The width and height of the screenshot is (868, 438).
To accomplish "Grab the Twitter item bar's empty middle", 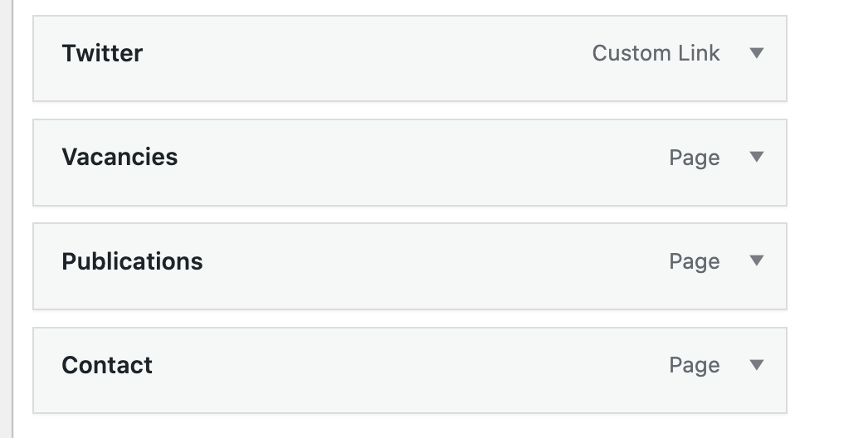I will [x=373, y=58].
